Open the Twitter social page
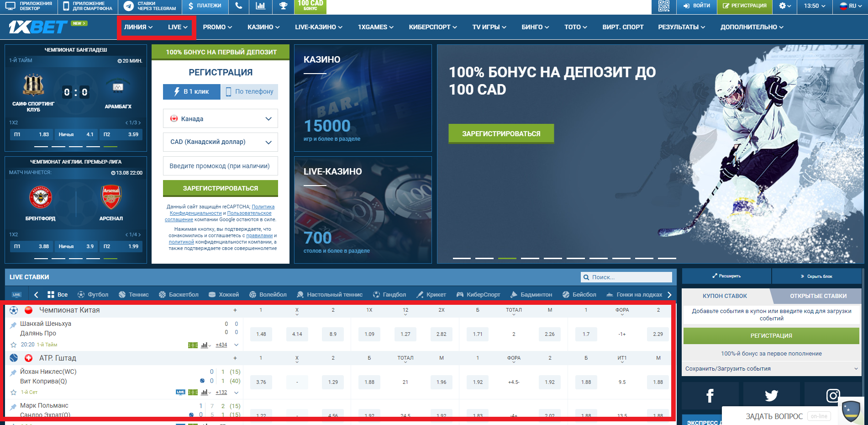868x425 pixels. [x=771, y=396]
